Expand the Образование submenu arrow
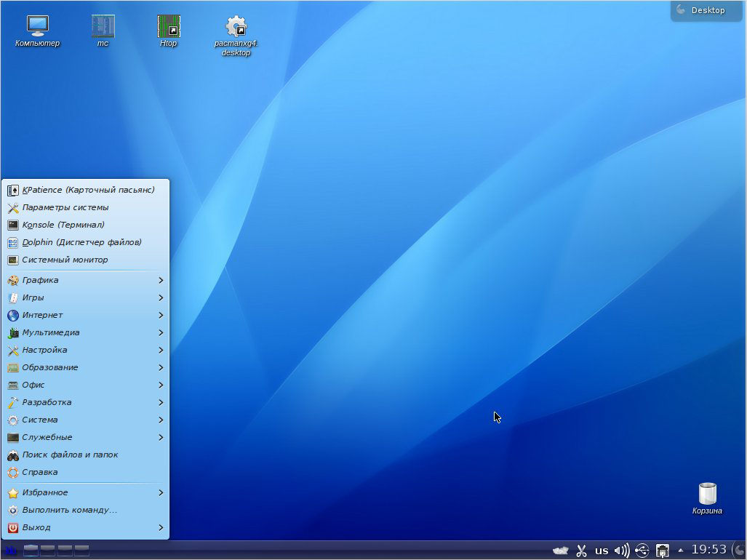The image size is (747, 560). tap(161, 367)
